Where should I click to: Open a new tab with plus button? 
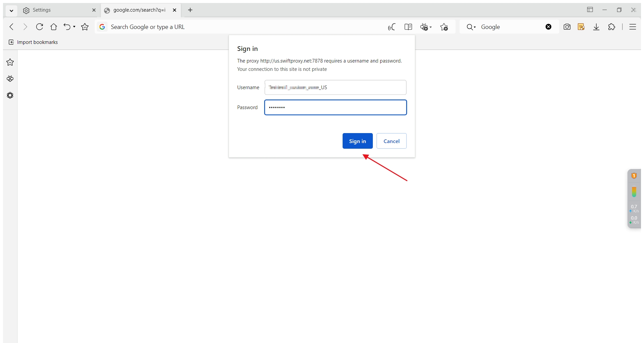click(x=190, y=10)
